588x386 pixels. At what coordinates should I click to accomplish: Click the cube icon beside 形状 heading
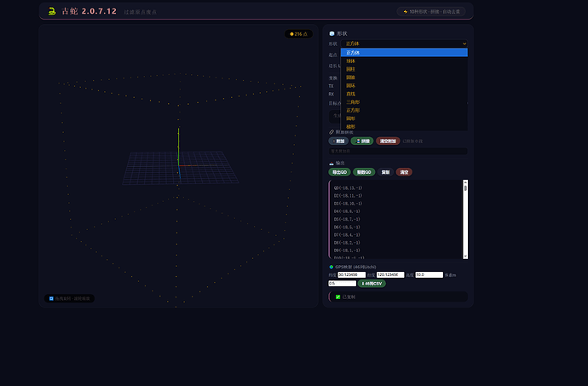coord(331,33)
